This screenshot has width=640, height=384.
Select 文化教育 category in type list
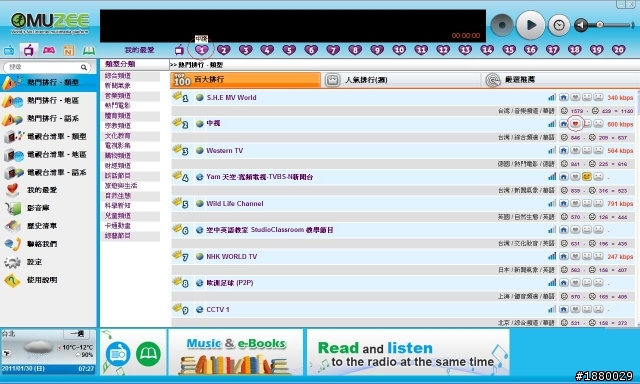(118, 136)
